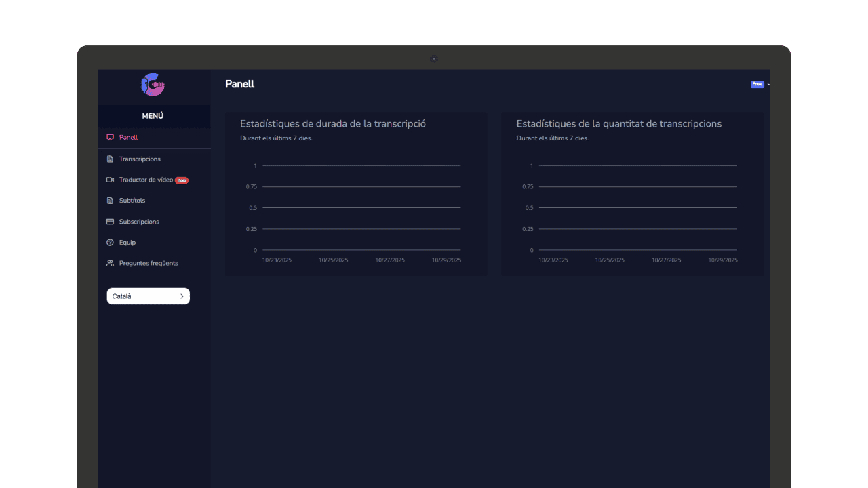Click the 10/29/2025 label on the quantity chart
This screenshot has width=868, height=488.
tap(722, 260)
